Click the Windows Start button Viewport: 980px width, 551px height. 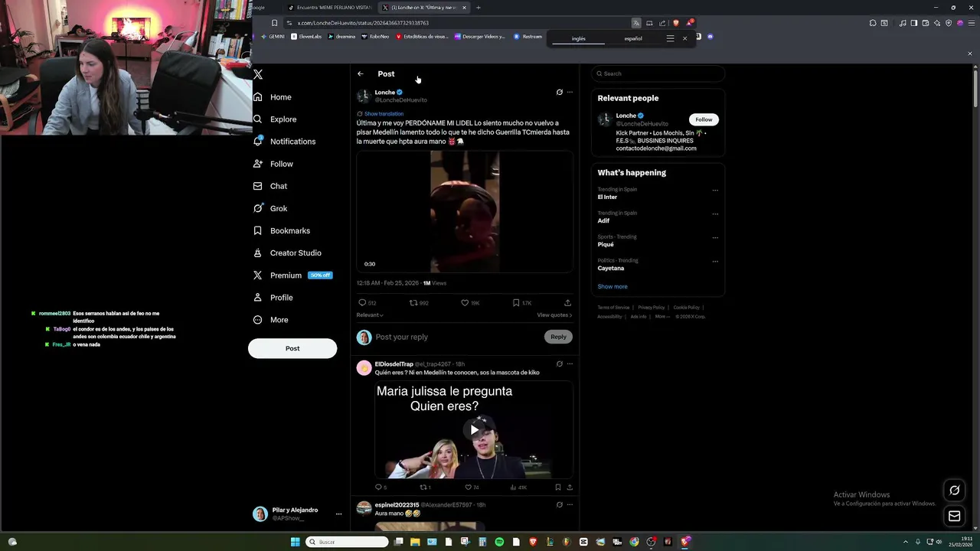(295, 542)
